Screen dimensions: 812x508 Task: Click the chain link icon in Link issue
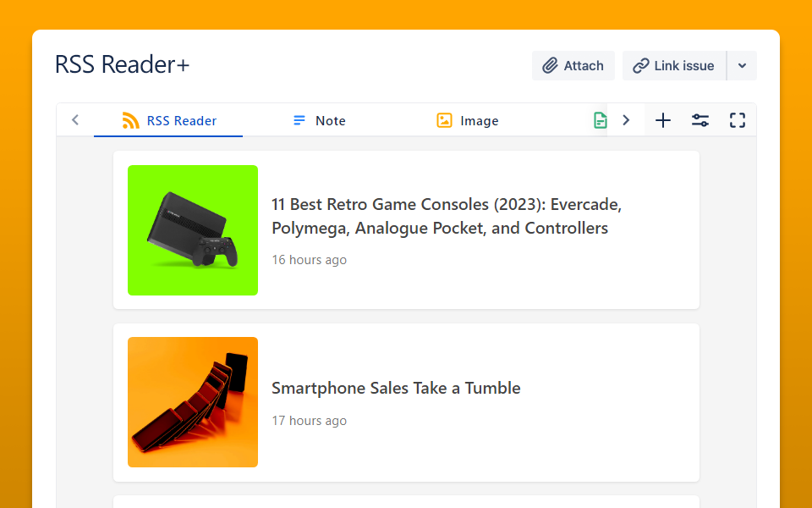pos(640,66)
